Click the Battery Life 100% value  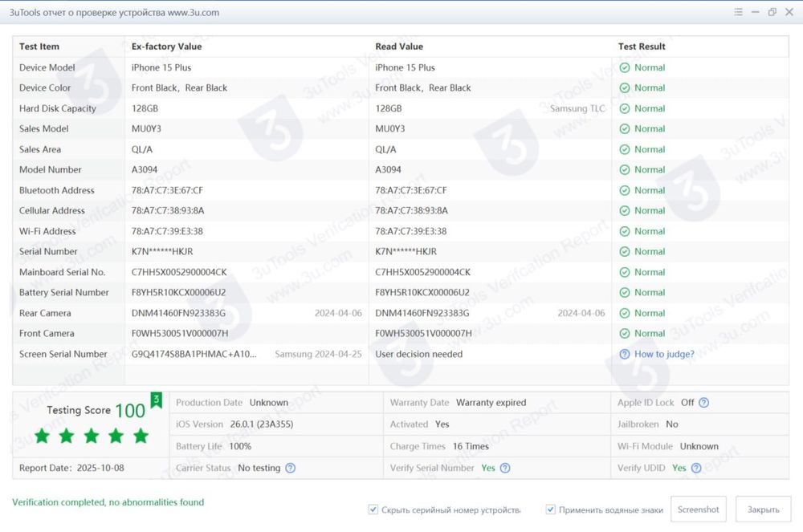pyautogui.click(x=240, y=446)
